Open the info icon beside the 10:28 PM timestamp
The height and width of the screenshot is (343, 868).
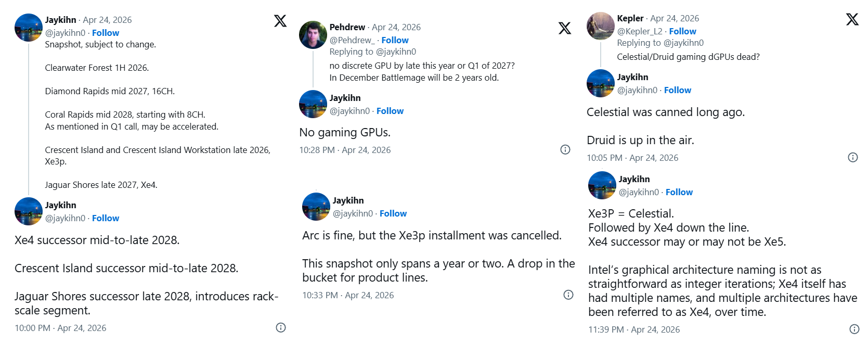click(565, 150)
